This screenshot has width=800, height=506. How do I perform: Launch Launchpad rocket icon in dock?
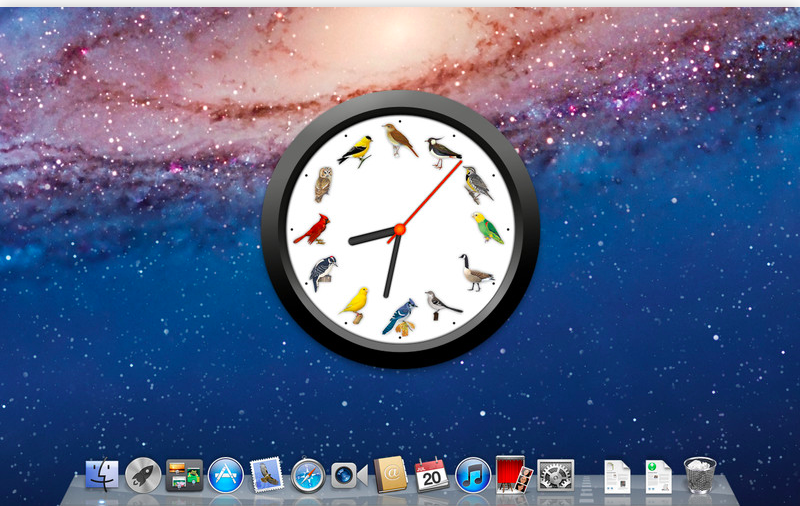(143, 475)
